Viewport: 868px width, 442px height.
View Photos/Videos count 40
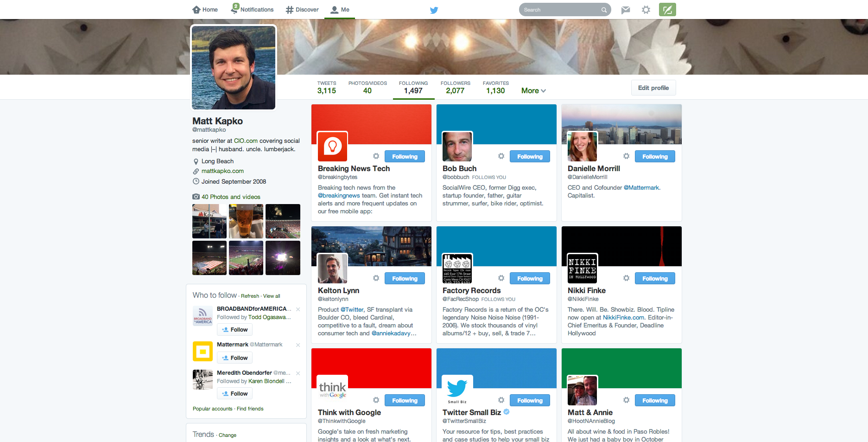point(367,87)
